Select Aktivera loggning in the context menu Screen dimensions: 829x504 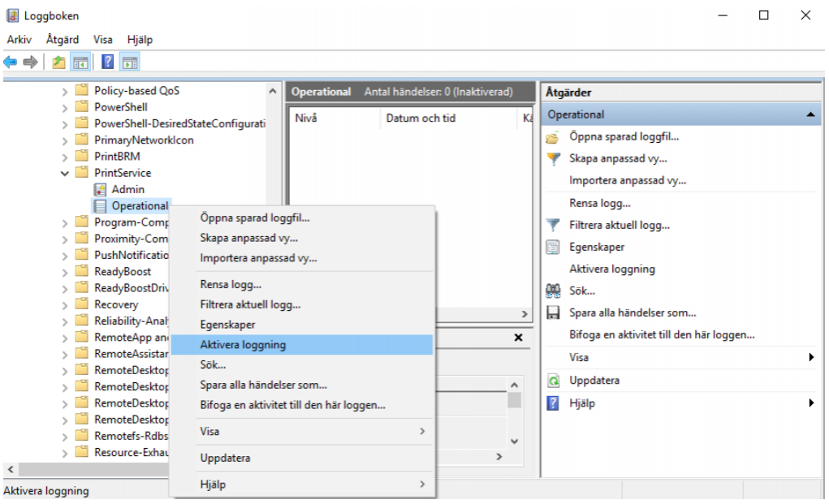click(x=243, y=345)
